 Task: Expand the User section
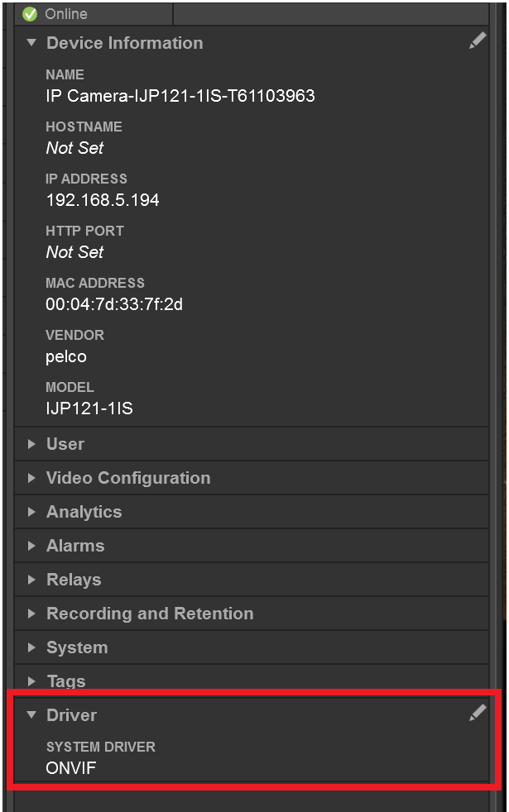pyautogui.click(x=31, y=444)
